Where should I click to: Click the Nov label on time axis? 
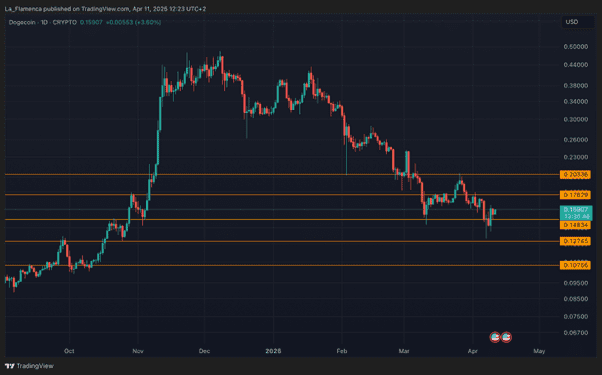click(x=138, y=351)
